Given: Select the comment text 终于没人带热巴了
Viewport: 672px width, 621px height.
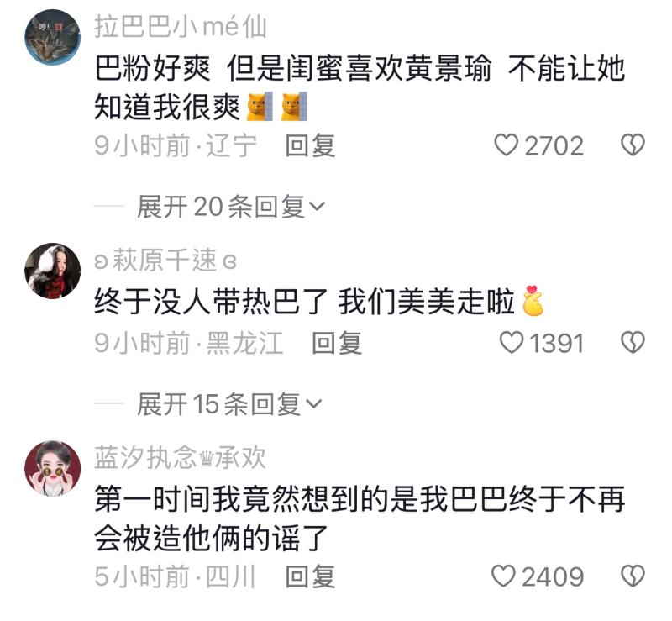Looking at the screenshot, I should (x=212, y=302).
